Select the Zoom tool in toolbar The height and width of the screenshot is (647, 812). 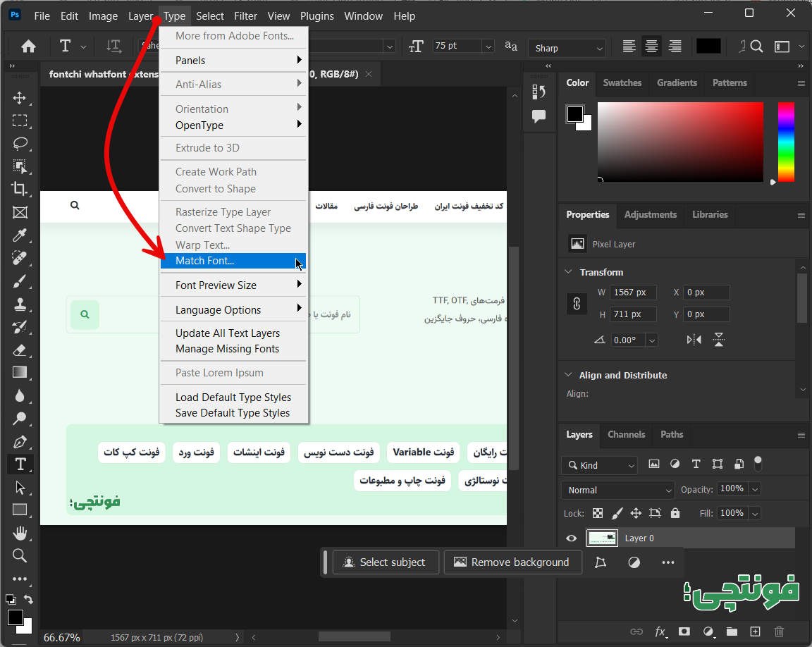click(20, 555)
